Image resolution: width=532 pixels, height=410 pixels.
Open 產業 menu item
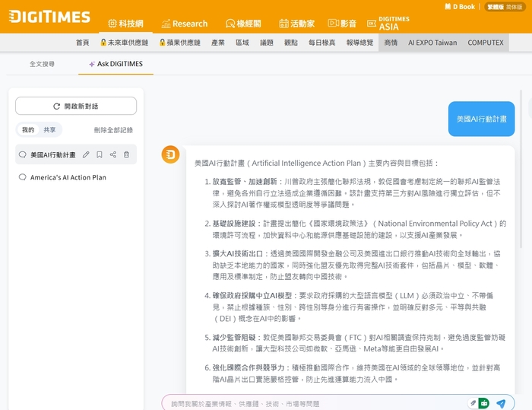coord(218,43)
